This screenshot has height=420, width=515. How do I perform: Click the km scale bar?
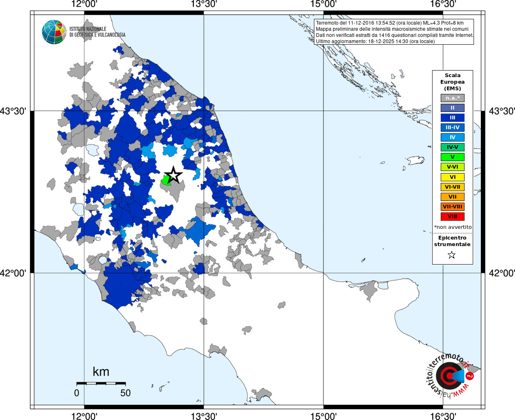pyautogui.click(x=101, y=383)
